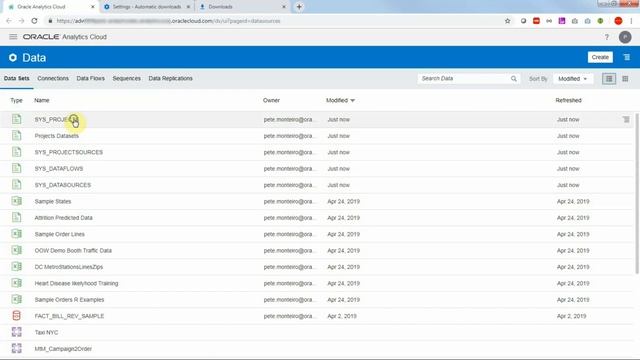Switch to list view
The image size is (640, 360).
coord(609,79)
